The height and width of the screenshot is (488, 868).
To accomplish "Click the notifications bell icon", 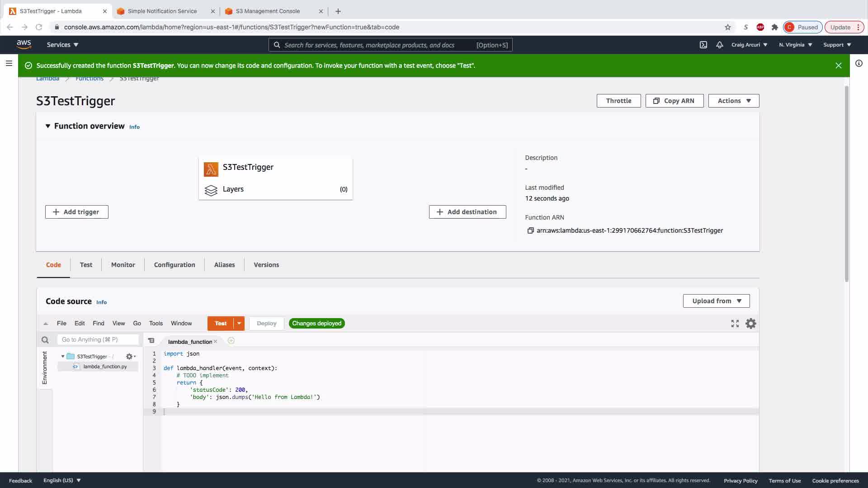I will coord(720,45).
